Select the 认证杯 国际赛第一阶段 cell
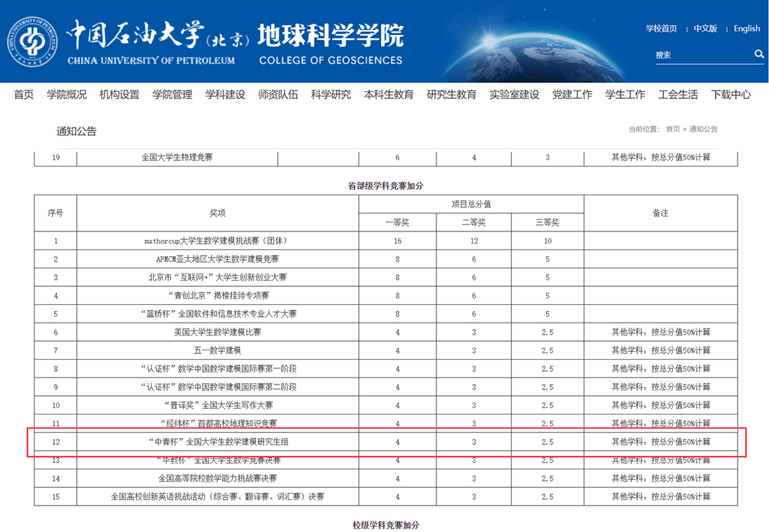Image resolution: width=769 pixels, height=532 pixels. (218, 369)
